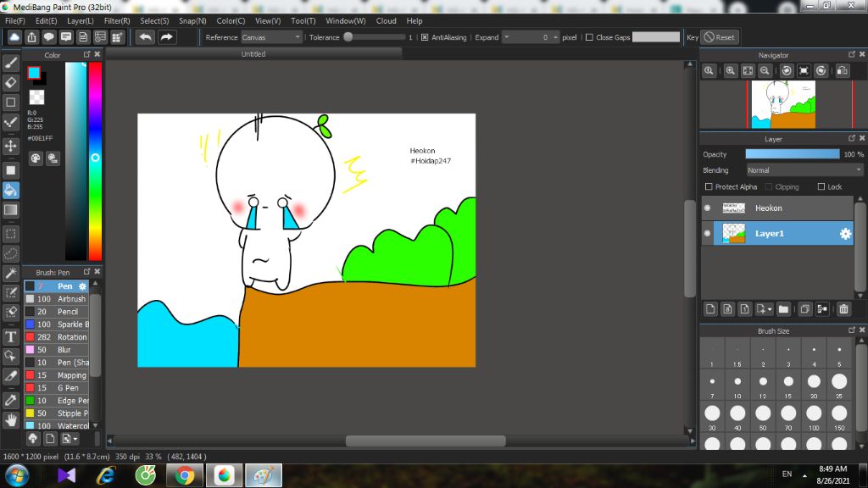Open Layer1 settings gear

[x=845, y=234]
